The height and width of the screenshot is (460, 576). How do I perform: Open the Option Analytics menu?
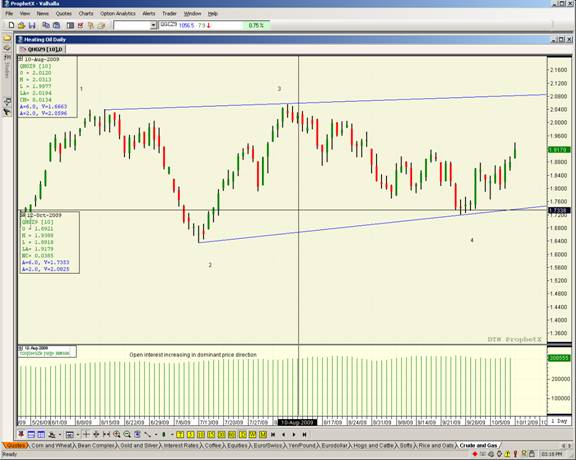click(118, 14)
